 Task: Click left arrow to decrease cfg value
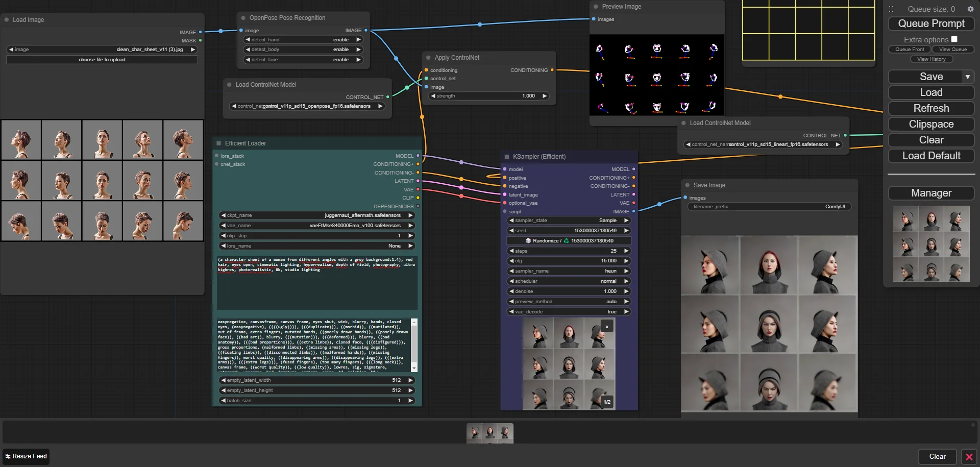point(511,261)
